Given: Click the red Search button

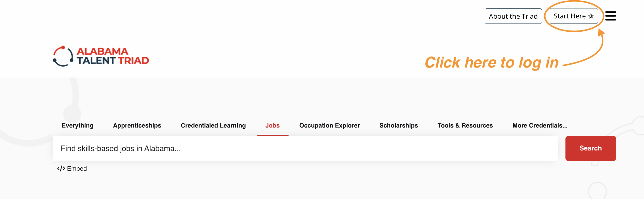Looking at the screenshot, I should (x=590, y=148).
